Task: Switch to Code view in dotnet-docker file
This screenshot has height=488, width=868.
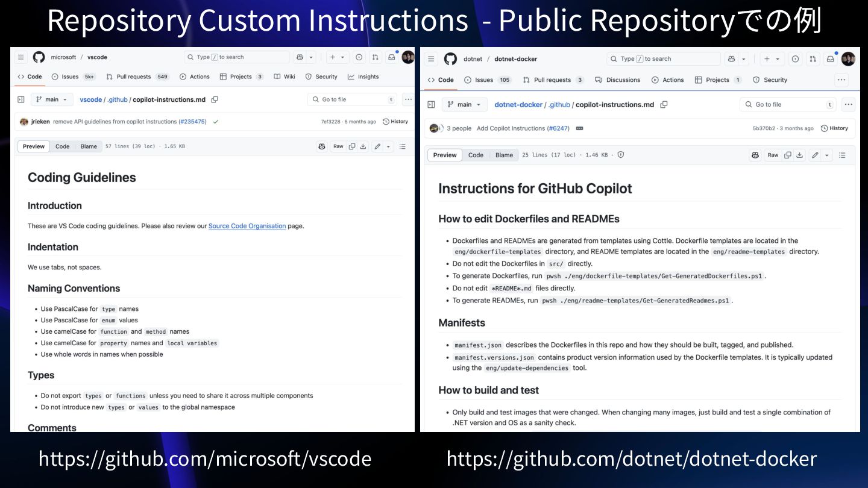Action: tap(476, 155)
